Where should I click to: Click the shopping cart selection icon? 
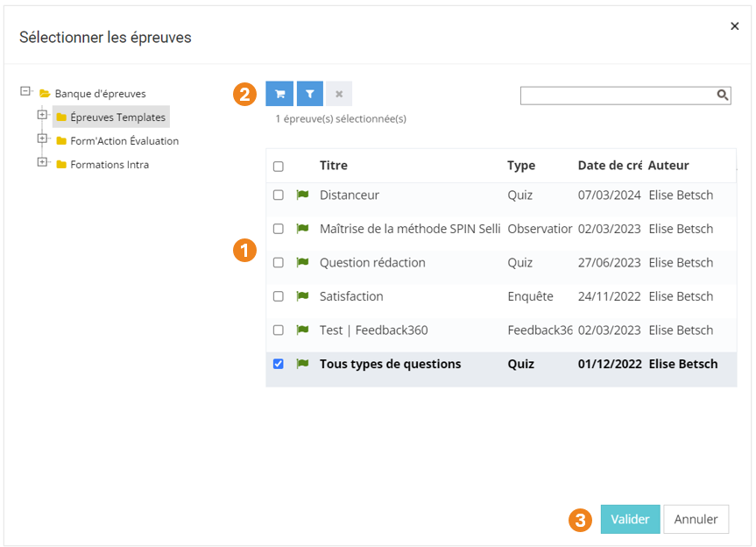[x=279, y=94]
